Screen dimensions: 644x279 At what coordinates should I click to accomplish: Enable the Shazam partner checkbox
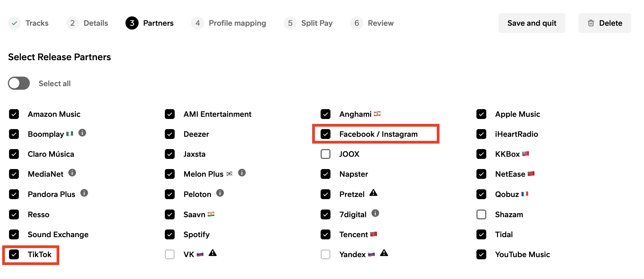(x=481, y=214)
